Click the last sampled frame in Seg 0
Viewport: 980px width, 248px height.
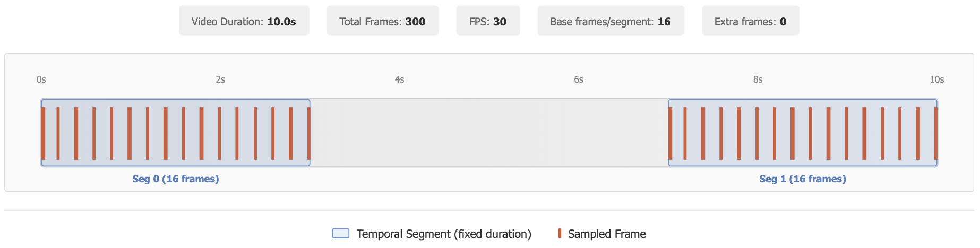pyautogui.click(x=308, y=133)
